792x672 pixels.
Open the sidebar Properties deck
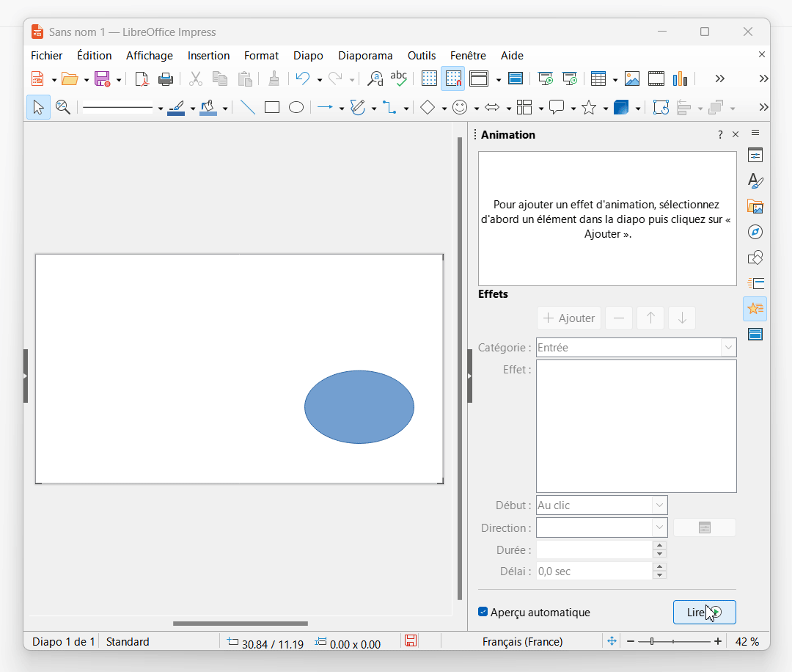(x=755, y=155)
